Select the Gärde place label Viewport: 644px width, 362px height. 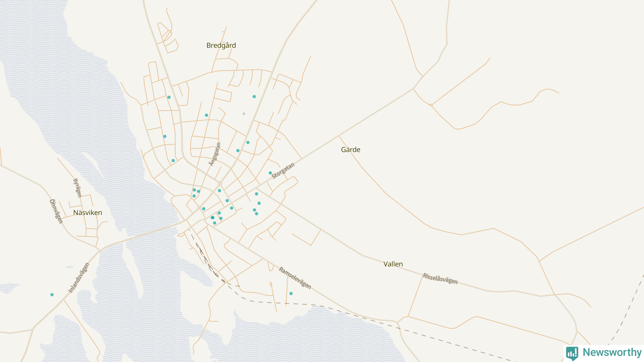pos(350,150)
